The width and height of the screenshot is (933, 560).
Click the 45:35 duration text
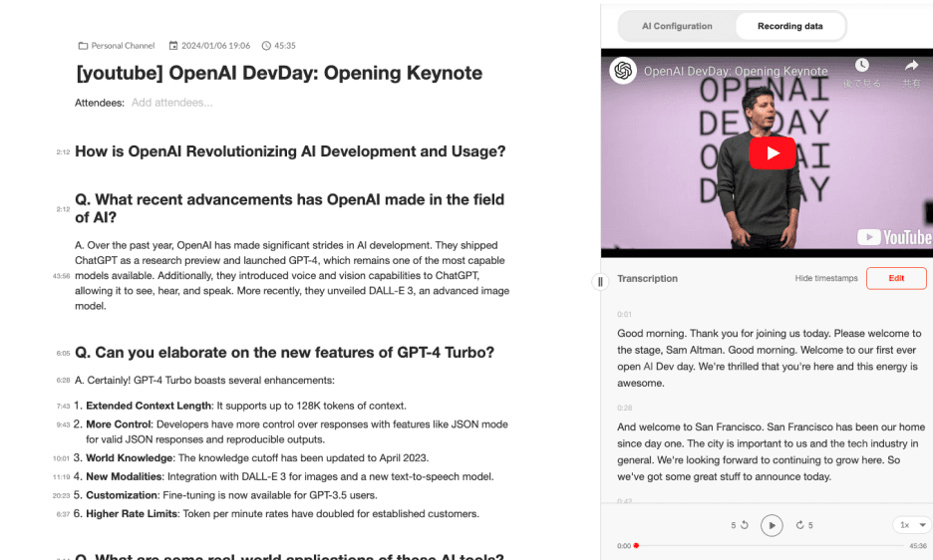point(284,46)
